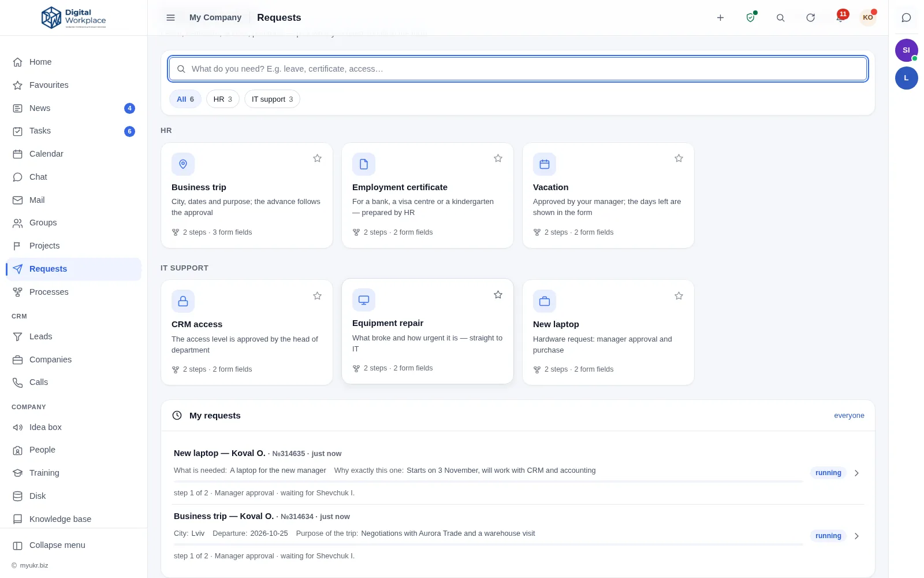This screenshot has width=924, height=578.
Task: Favourite the Business trip request
Action: [x=317, y=158]
